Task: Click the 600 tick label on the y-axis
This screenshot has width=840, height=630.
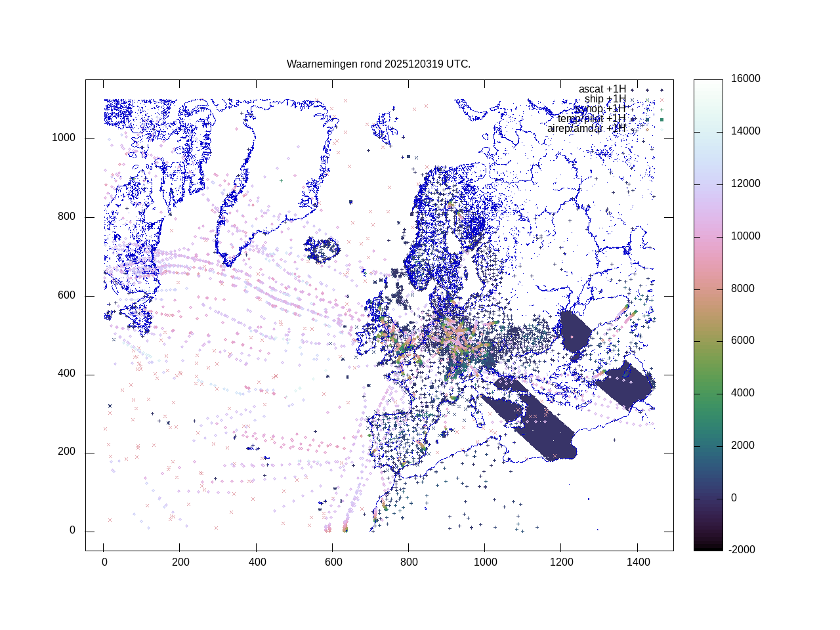Action: pyautogui.click(x=66, y=295)
